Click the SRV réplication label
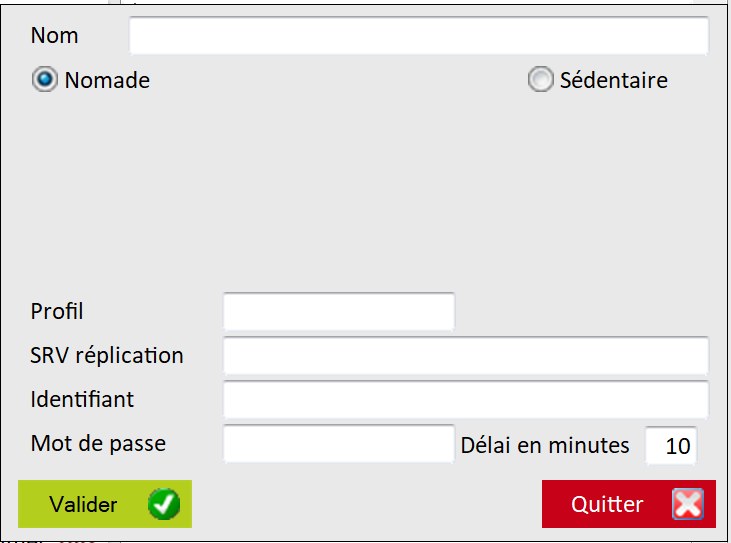 click(x=107, y=355)
